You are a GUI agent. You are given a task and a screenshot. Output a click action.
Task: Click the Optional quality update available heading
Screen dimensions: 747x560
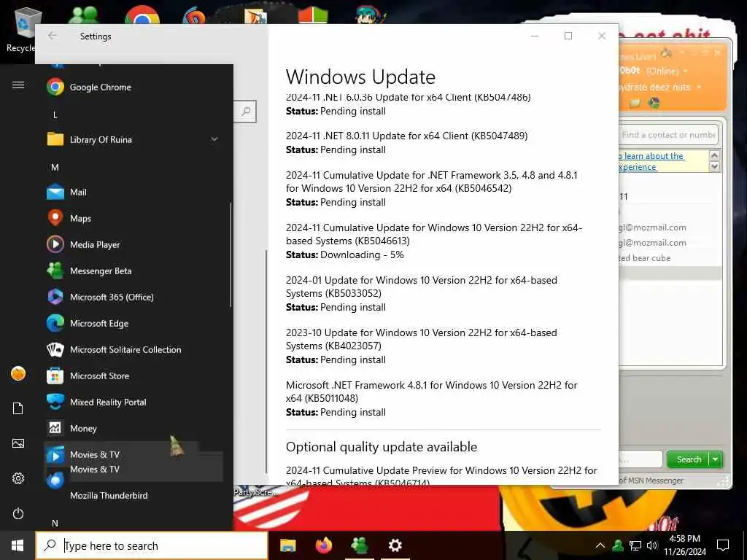[382, 447]
